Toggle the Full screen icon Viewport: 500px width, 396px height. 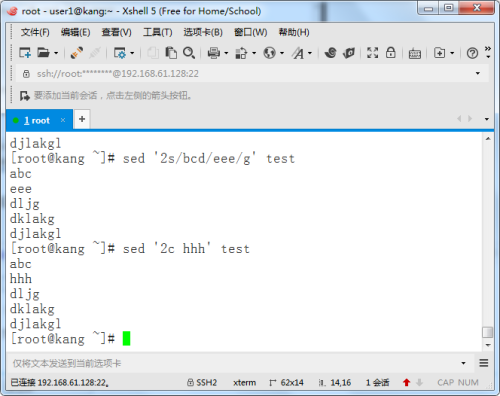coord(373,53)
